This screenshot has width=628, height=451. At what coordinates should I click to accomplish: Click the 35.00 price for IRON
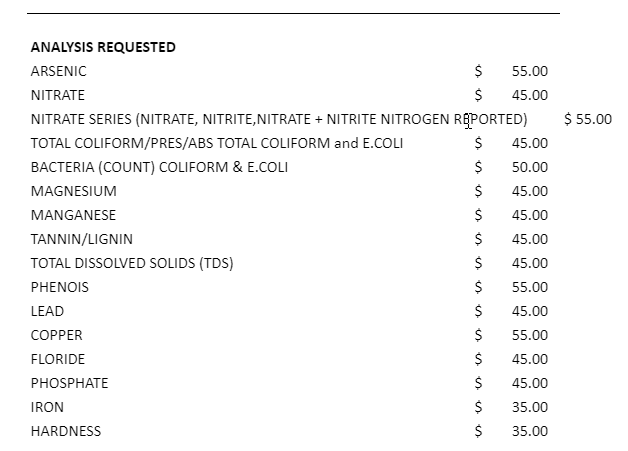[529, 408]
